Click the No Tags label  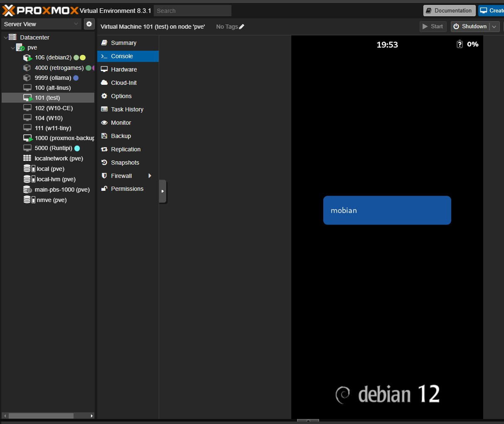(227, 27)
